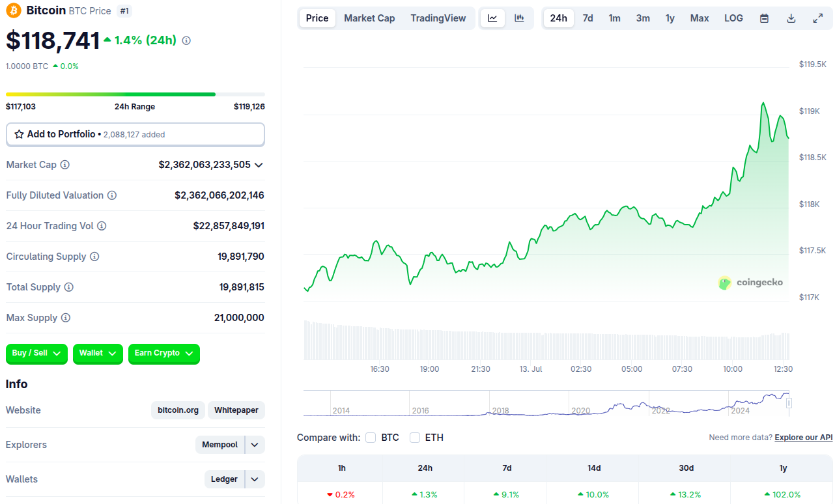Open the Ledger wallet link
This screenshot has height=504, width=835.
tap(225, 479)
